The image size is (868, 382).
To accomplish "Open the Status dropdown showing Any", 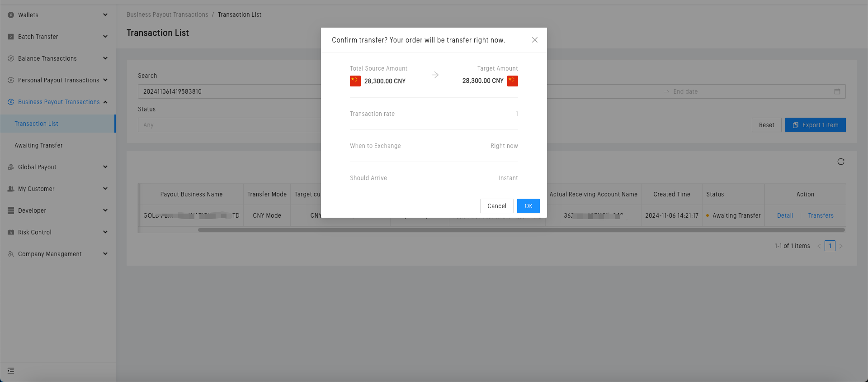I will point(229,125).
